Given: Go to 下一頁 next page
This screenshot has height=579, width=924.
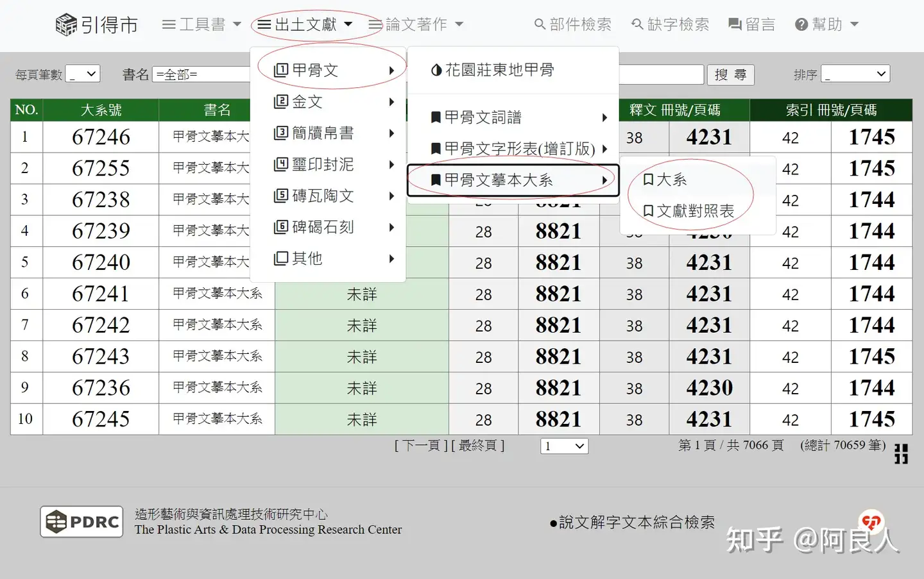Looking at the screenshot, I should (420, 445).
